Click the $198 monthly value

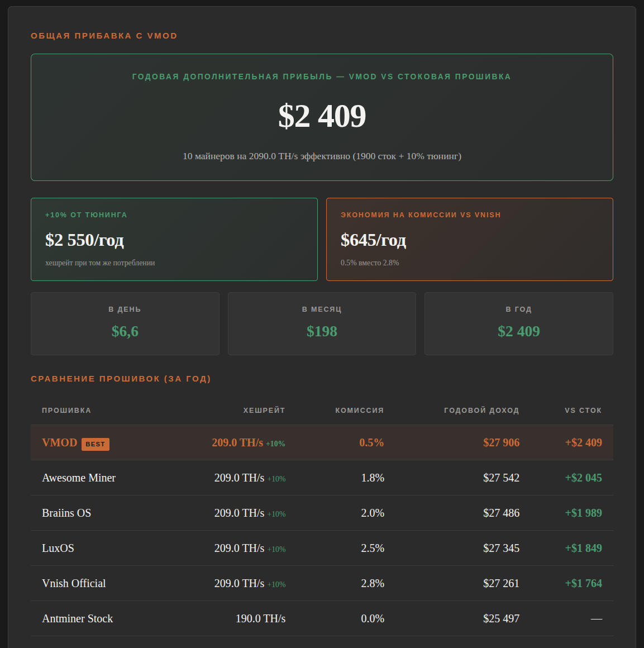(x=322, y=331)
